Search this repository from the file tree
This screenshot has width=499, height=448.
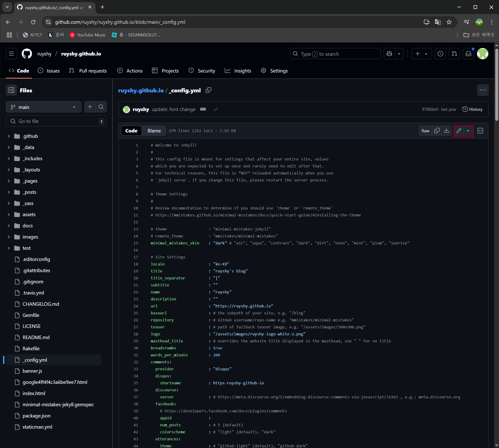(101, 107)
